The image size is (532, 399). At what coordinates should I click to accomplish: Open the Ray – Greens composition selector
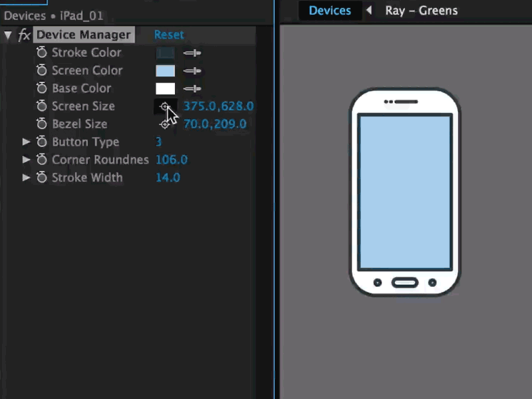pyautogui.click(x=421, y=10)
